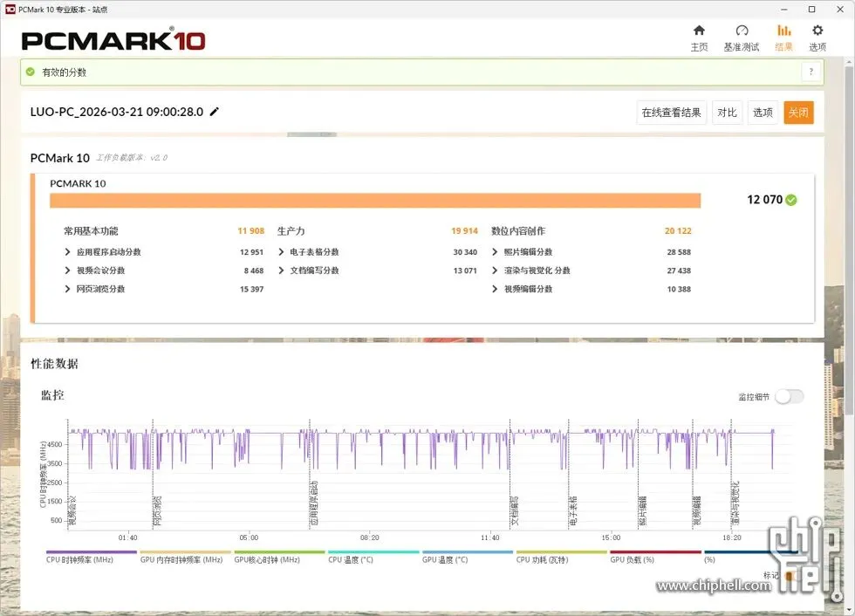Click the 视频会议分数 value 8 468

254,270
